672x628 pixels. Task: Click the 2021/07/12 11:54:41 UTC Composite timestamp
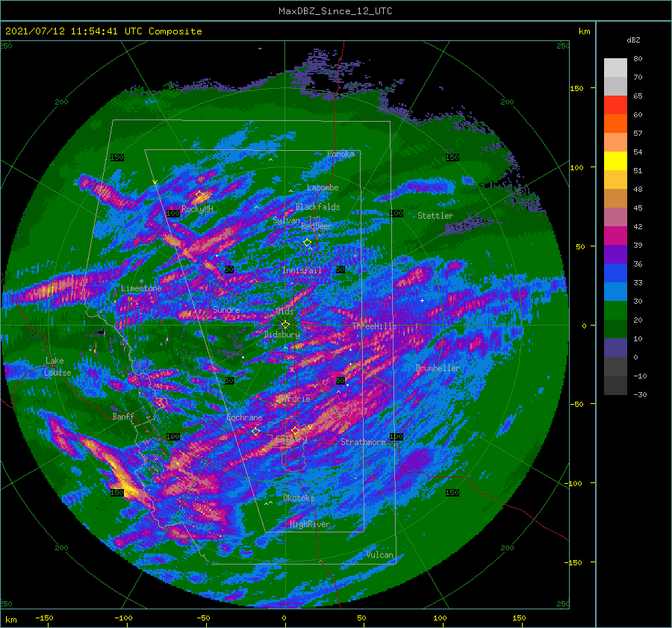104,31
